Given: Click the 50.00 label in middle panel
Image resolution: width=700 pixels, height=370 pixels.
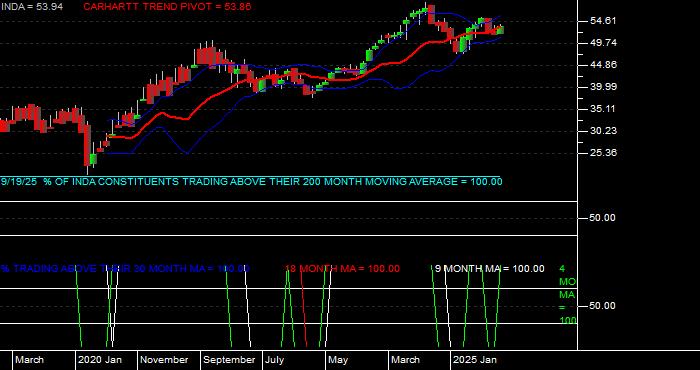Looking at the screenshot, I should click(604, 218).
